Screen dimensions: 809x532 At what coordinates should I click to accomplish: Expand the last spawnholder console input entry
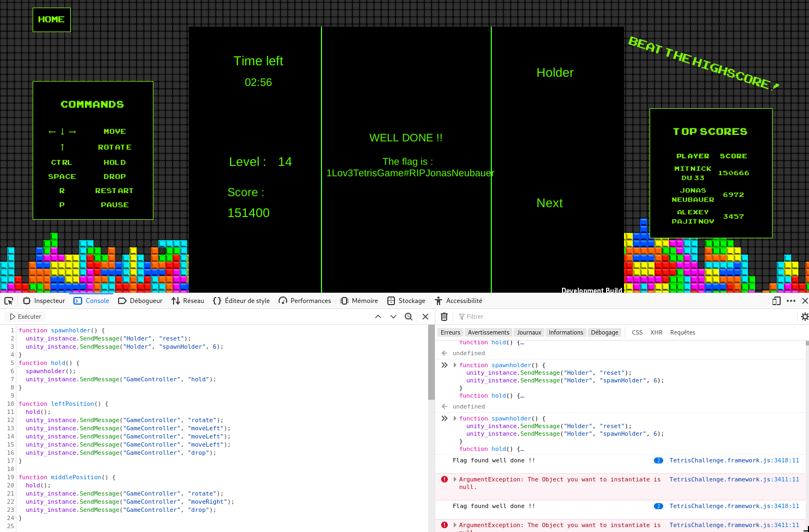point(455,419)
